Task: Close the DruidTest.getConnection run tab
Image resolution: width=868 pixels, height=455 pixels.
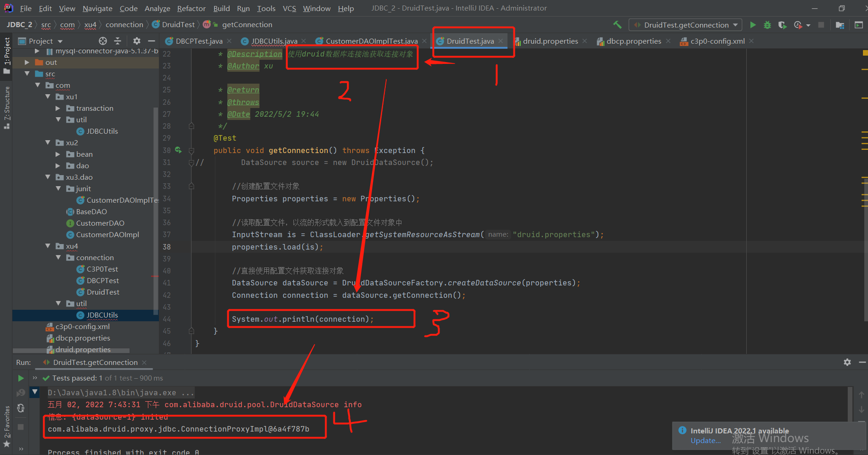Action: (x=144, y=363)
